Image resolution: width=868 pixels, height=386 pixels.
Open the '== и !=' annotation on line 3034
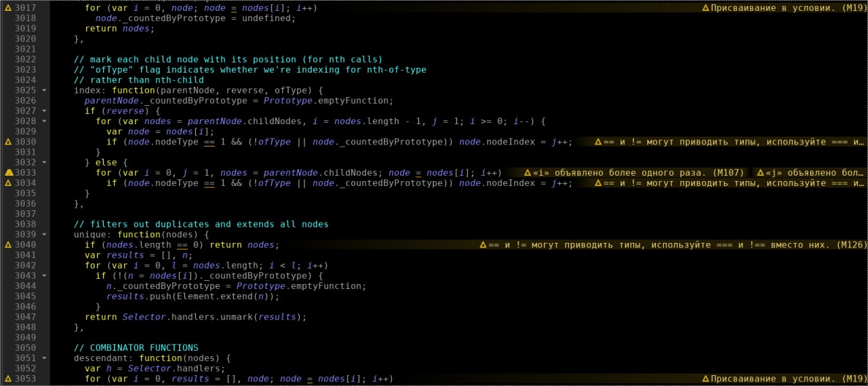(730, 183)
